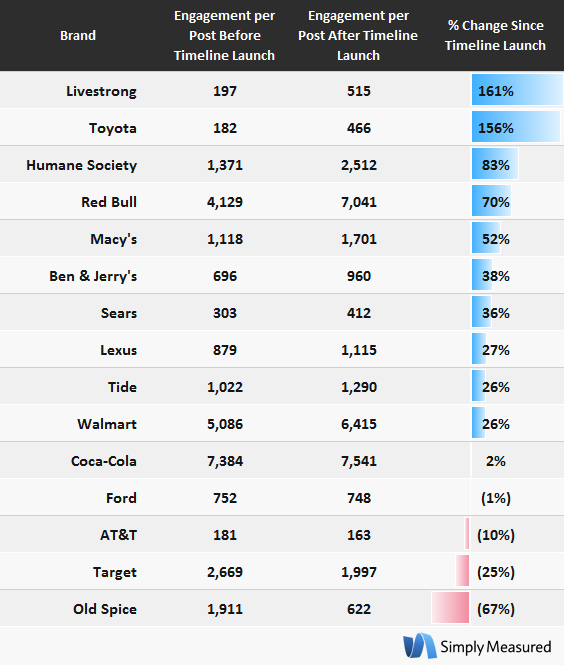Click the Simply Measured logo icon

tap(419, 646)
